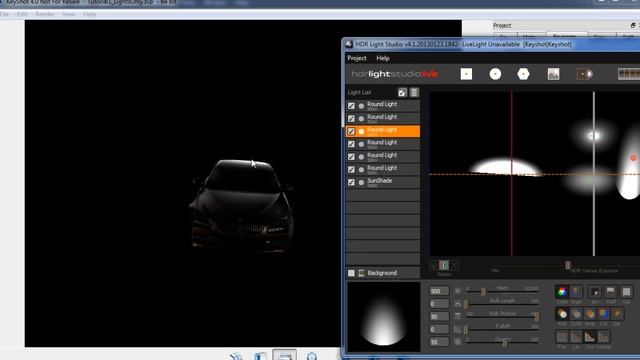Uncheck the fourth Round Light in list
The image size is (640, 360).
[x=351, y=144]
